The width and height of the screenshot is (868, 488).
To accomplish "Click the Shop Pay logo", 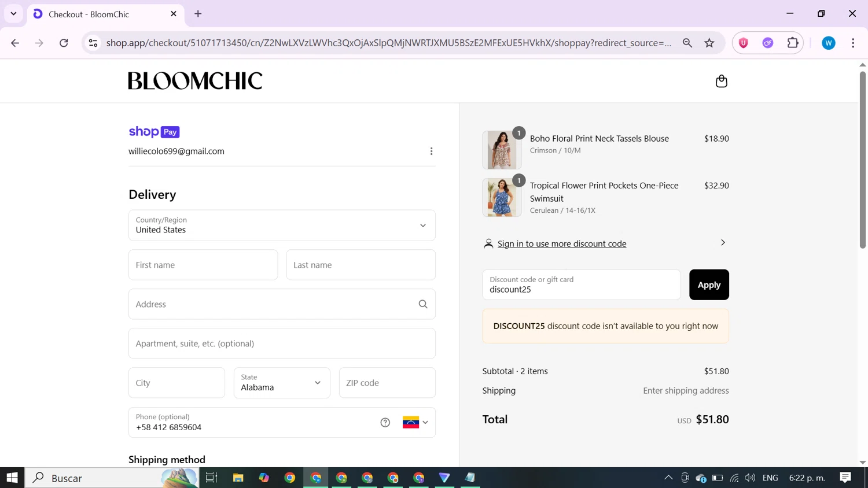I will pos(154,132).
